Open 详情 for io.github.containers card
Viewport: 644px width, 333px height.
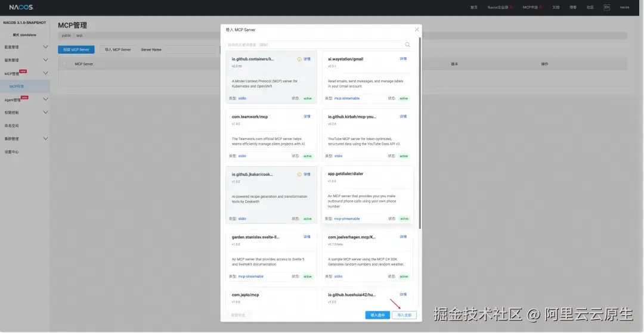pos(307,59)
